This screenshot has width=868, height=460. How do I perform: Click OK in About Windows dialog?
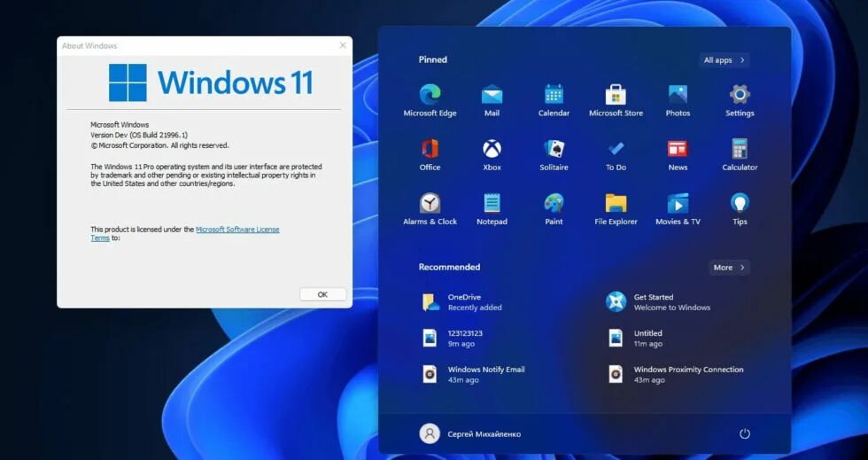322,294
